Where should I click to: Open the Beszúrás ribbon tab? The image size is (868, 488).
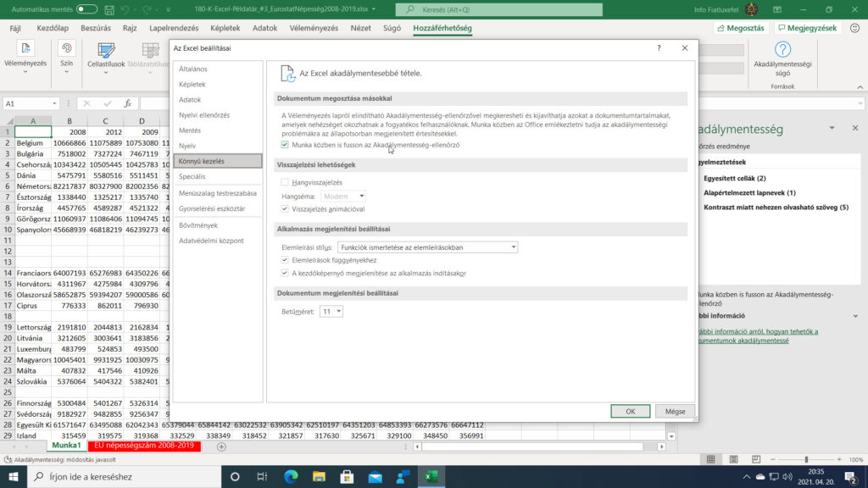click(96, 28)
